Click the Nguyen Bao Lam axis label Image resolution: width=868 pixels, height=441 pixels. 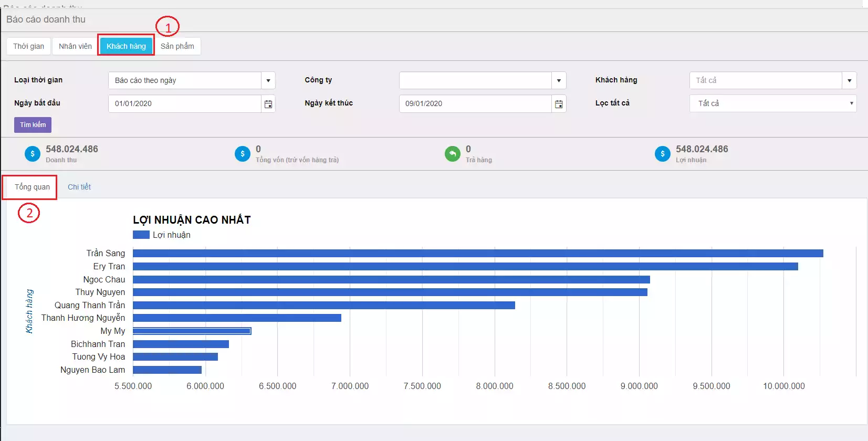tap(92, 370)
